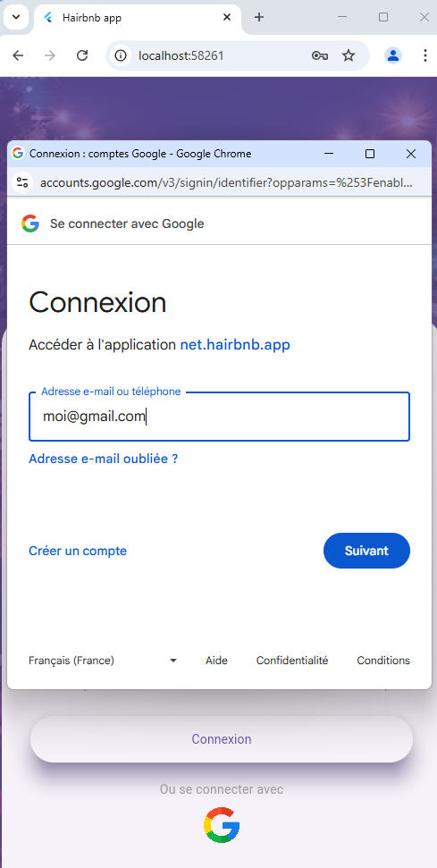Click the Google logo sign-in icon at bottom
The width and height of the screenshot is (437, 868).
pyautogui.click(x=222, y=825)
